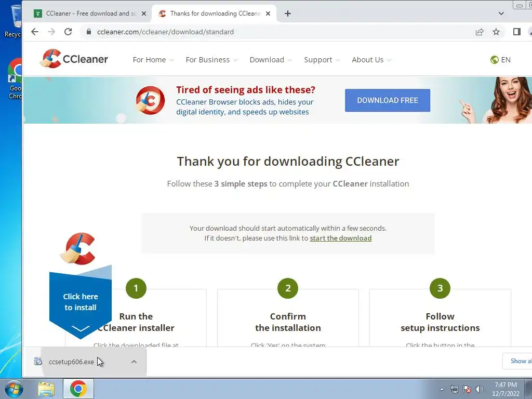Click 'start the download' link
The width and height of the screenshot is (532, 399).
coord(341,238)
